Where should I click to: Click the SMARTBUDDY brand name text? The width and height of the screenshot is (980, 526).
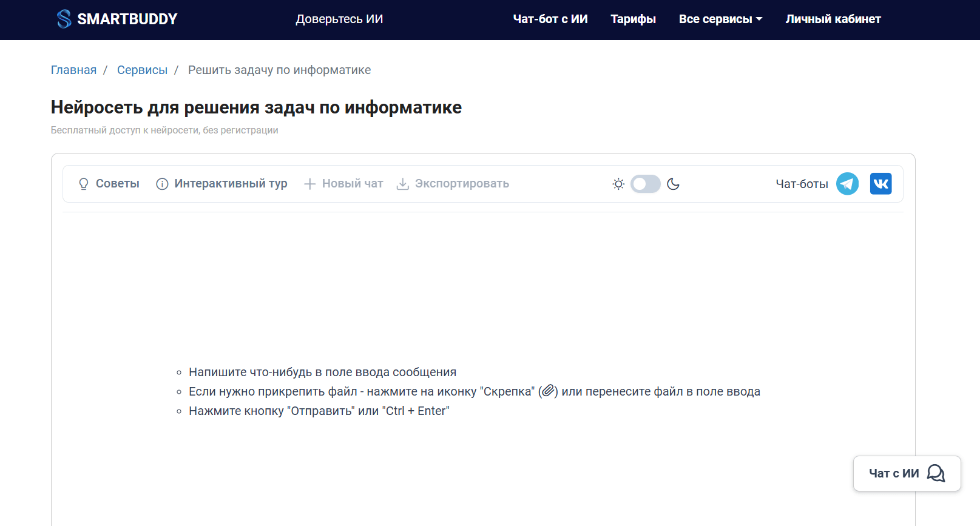[127, 19]
